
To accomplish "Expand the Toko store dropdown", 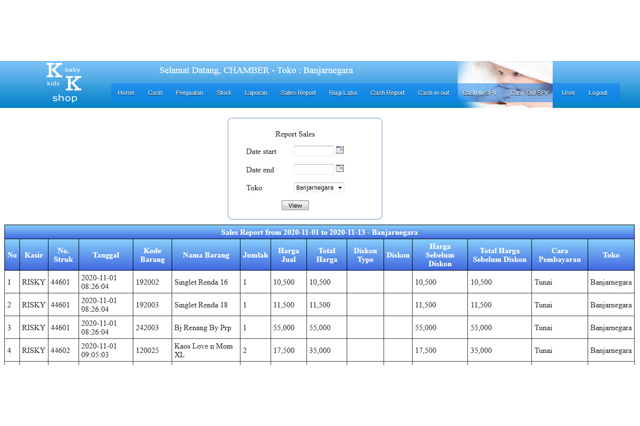I will click(319, 187).
